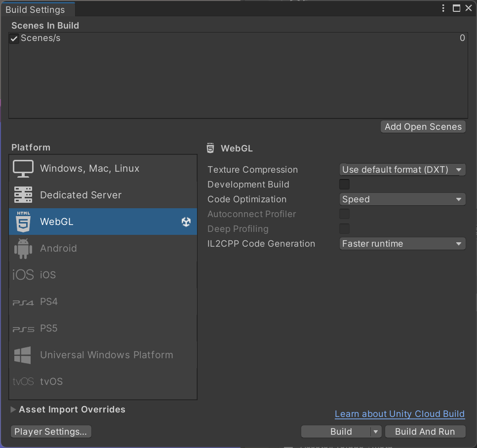
Task: Select the Scenes/s entry in the scene list
Action: coord(238,38)
